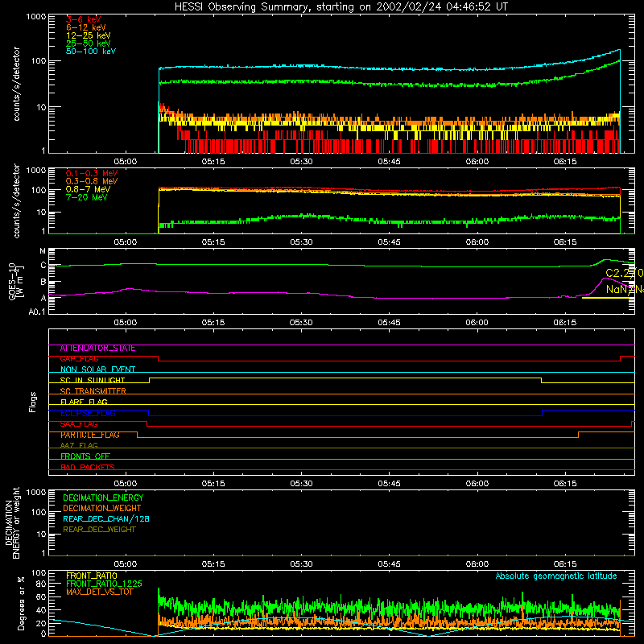Image resolution: width=644 pixels, height=644 pixels.
Task: Click the HESSI Observing Summary title text
Action: [x=341, y=7]
